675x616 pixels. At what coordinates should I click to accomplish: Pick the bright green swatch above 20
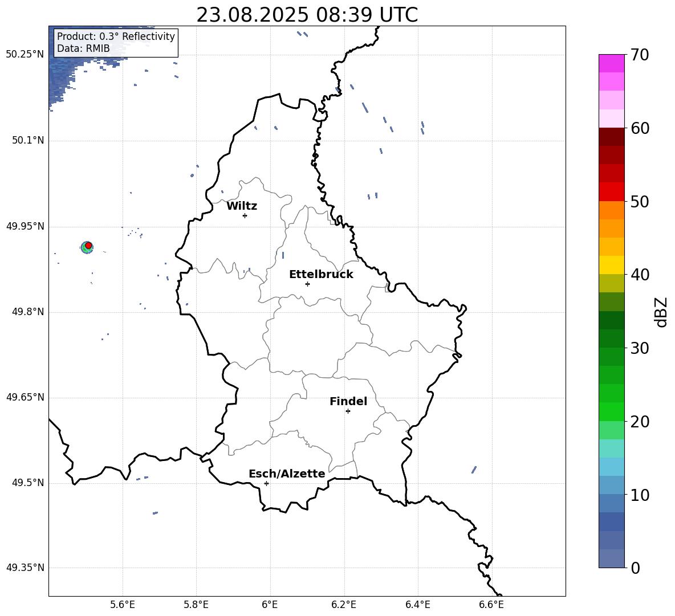point(611,411)
